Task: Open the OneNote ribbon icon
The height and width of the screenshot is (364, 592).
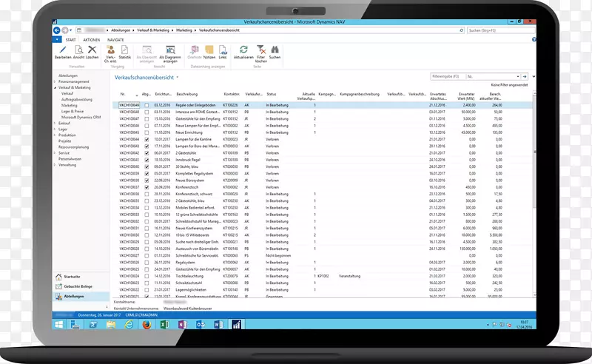Action: (x=195, y=50)
